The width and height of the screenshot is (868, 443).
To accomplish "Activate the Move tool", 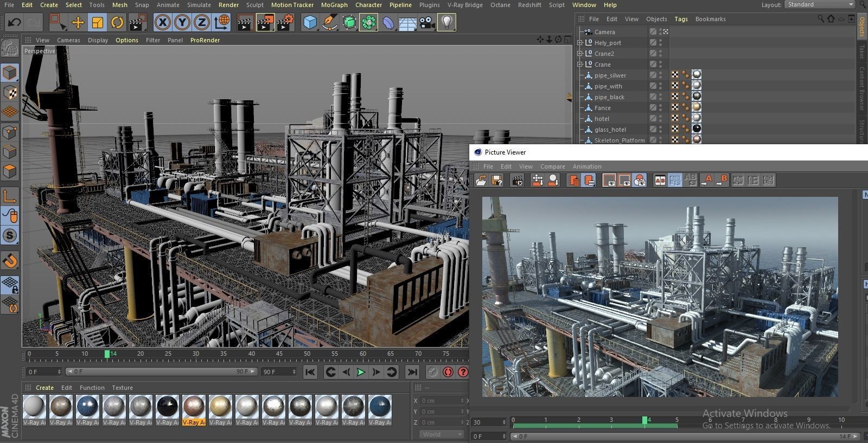I will point(78,23).
